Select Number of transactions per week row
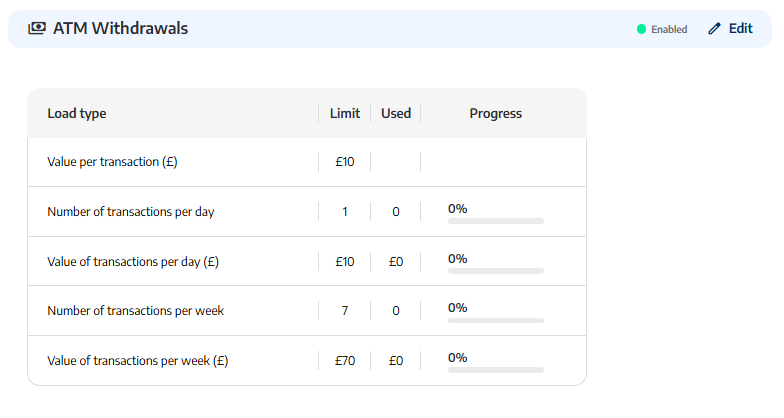The width and height of the screenshot is (784, 418). click(307, 310)
